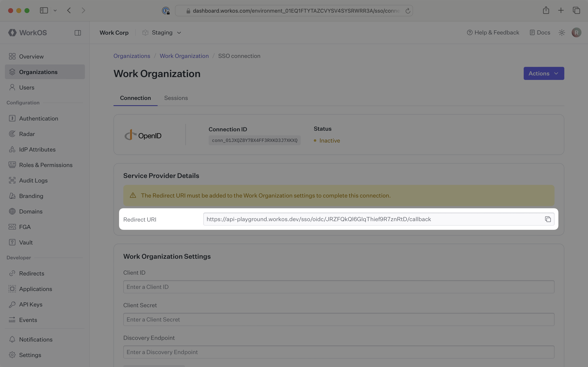Click the R avatar profile icon
588x367 pixels.
(576, 32)
